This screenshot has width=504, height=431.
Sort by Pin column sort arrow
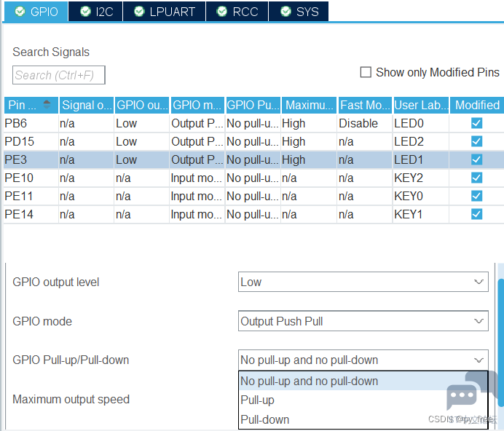[47, 104]
